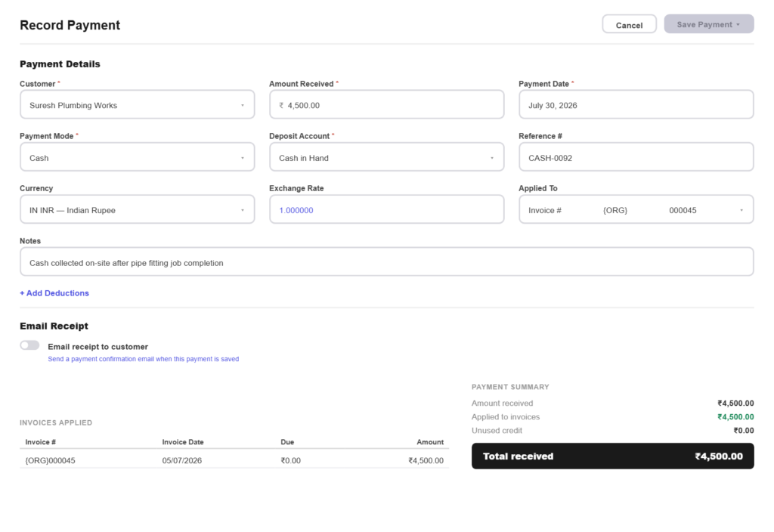Click the Reference # field with CASH-0092

point(636,157)
